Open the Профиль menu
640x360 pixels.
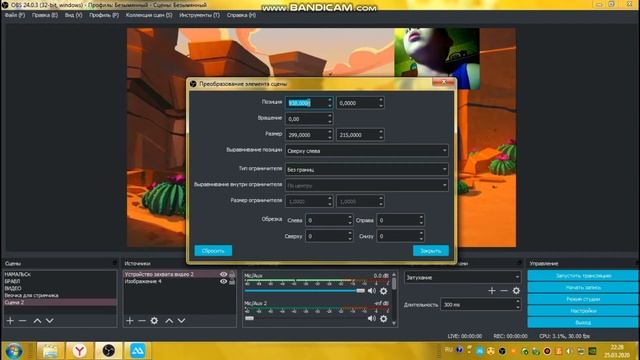click(104, 15)
